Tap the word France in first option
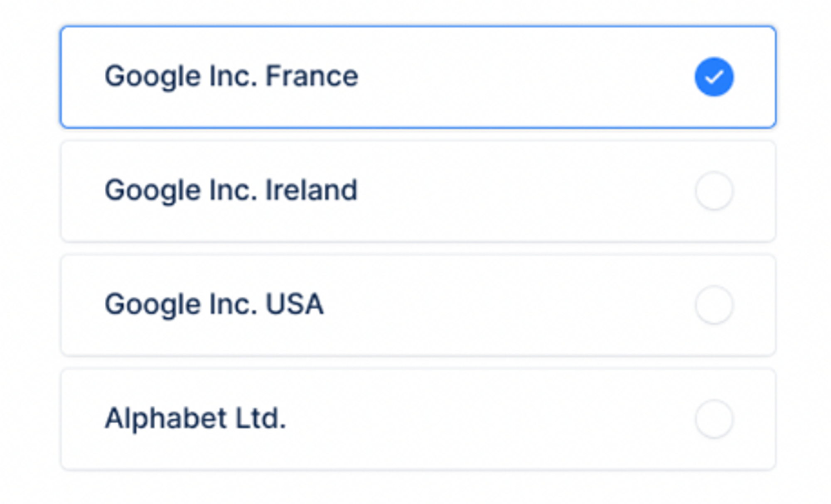The image size is (831, 504). [312, 76]
